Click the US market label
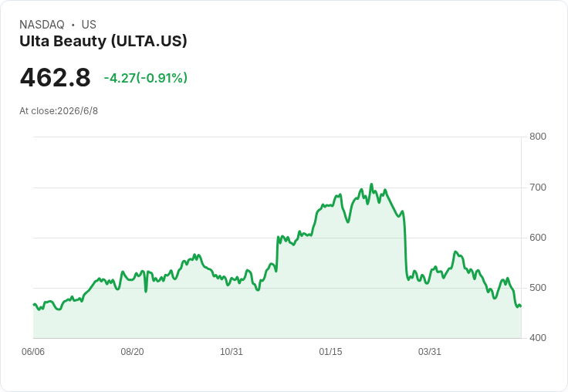Image resolution: width=568 pixels, height=392 pixels. click(89, 25)
